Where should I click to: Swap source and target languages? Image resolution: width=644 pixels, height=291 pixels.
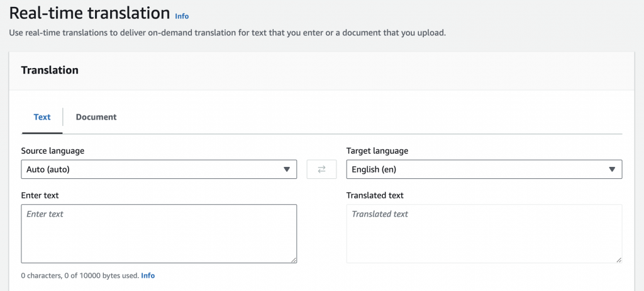click(x=321, y=169)
